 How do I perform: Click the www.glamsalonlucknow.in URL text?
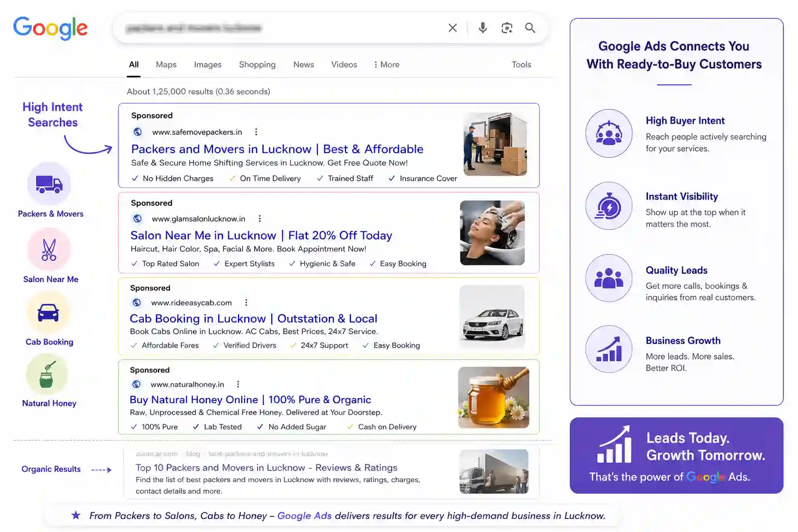coord(198,219)
